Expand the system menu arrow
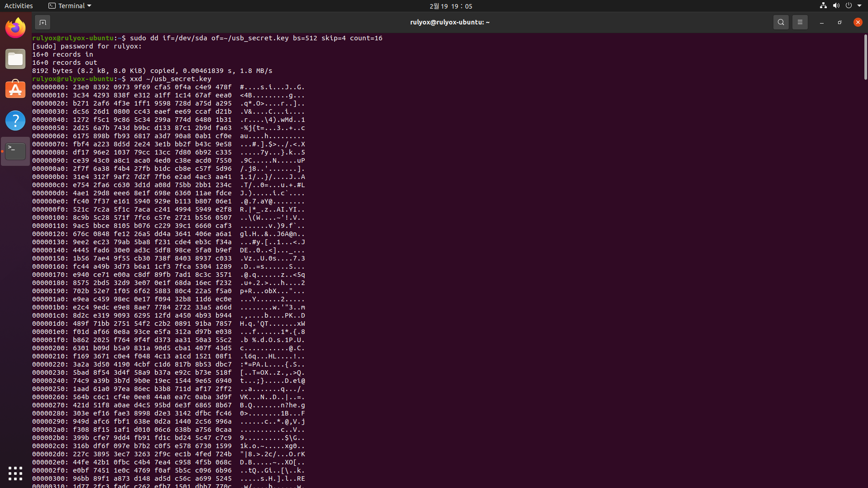Screen dimensions: 868x488 tap(859, 5)
